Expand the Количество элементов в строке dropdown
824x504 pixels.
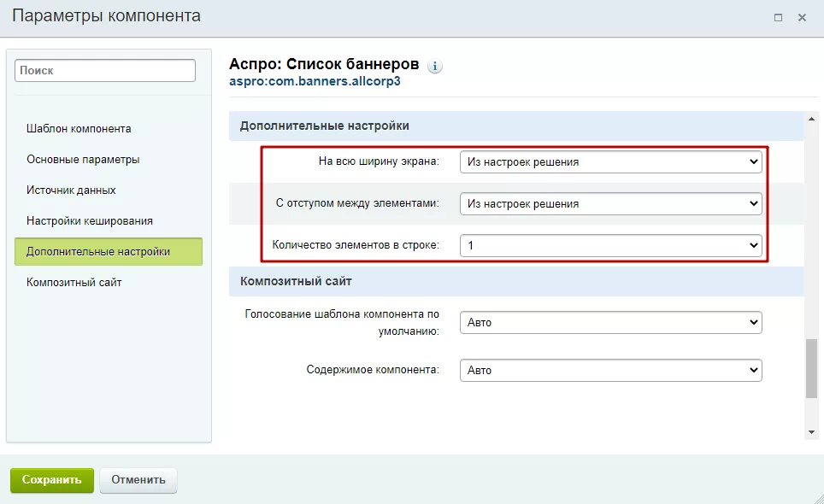[x=610, y=245]
